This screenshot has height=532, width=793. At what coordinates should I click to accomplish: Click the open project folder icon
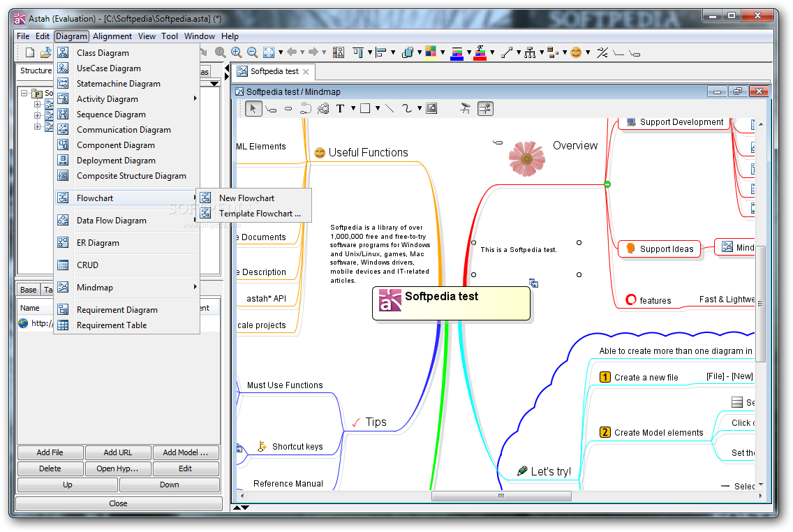point(45,52)
